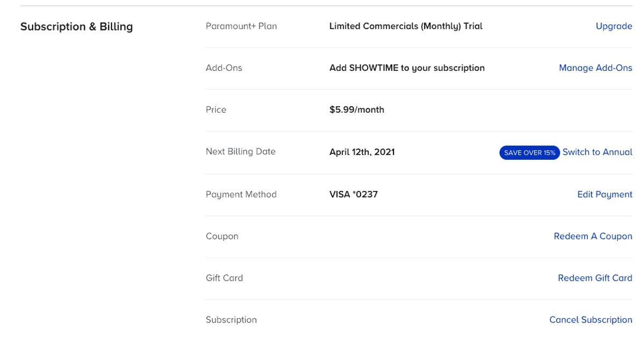Click the Subscription & Billing heading
Screen dimensions: 644x338
pos(76,26)
